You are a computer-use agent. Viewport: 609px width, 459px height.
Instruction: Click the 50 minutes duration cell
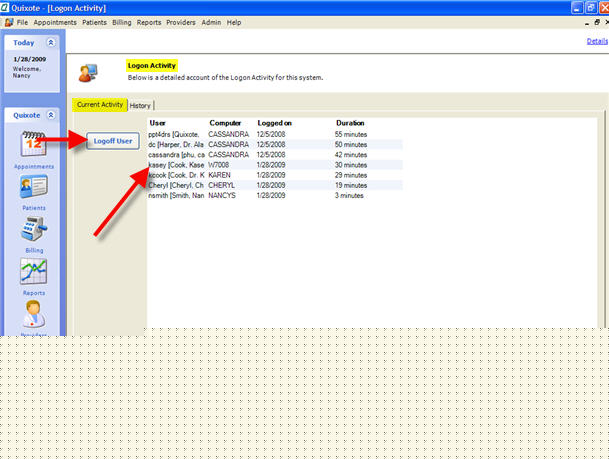(351, 144)
